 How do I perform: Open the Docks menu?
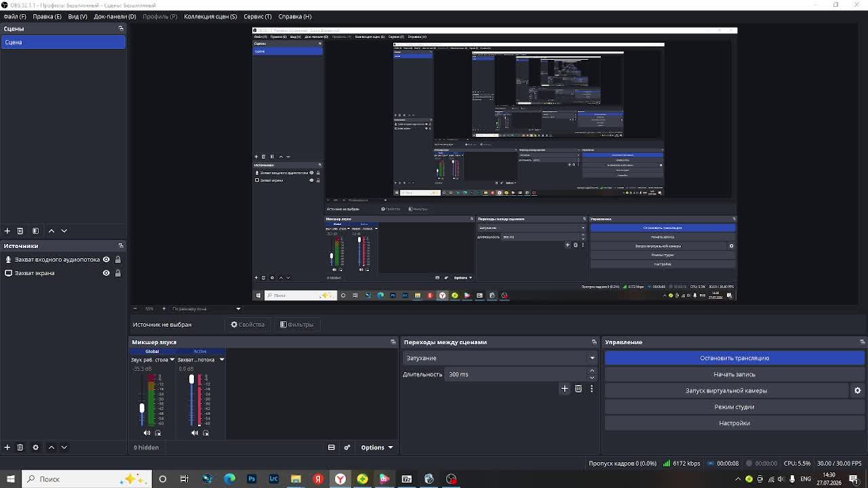[x=115, y=16]
